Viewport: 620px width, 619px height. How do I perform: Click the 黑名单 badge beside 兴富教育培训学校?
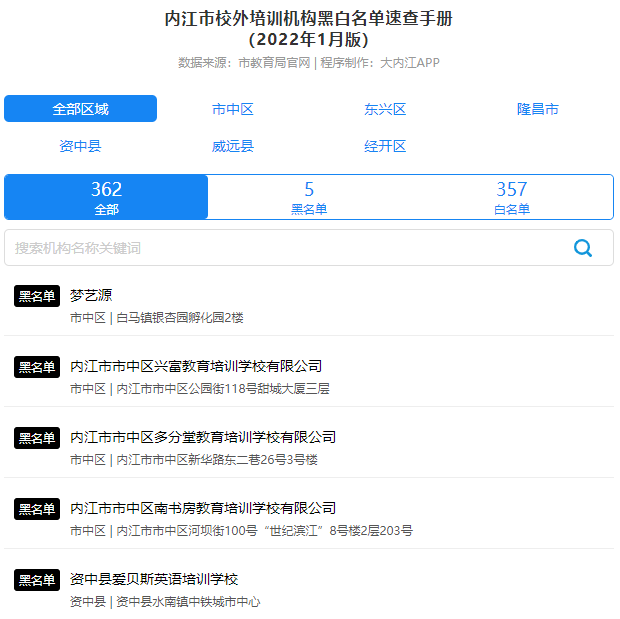[37, 367]
